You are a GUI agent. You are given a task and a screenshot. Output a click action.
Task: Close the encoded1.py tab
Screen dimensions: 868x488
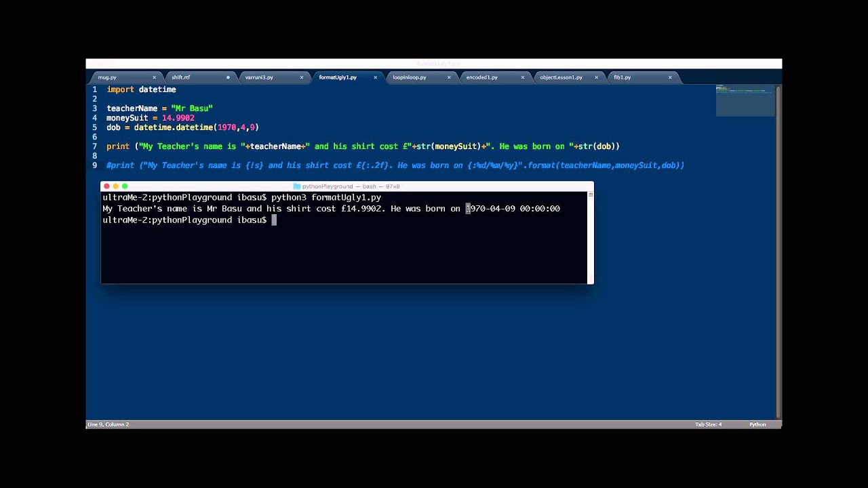pos(523,77)
